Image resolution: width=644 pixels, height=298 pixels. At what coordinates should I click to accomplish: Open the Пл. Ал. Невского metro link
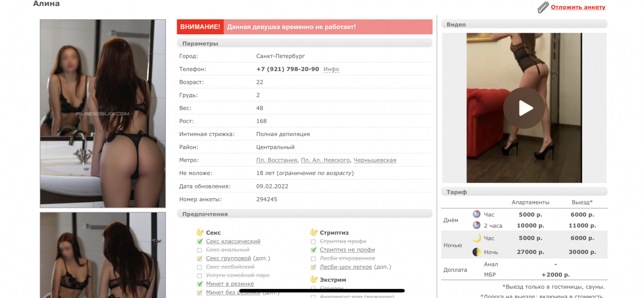[325, 161]
